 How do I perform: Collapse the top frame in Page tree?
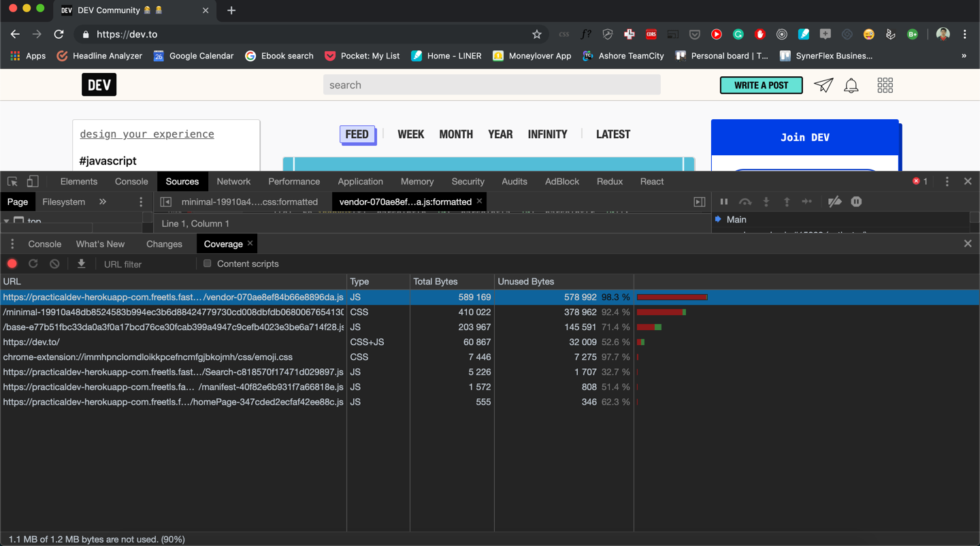(x=7, y=221)
